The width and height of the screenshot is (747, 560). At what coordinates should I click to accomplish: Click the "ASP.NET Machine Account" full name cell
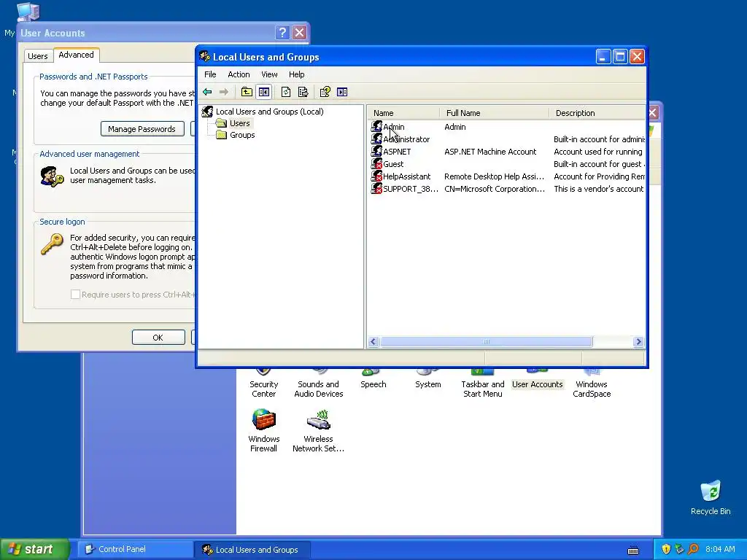pos(490,152)
